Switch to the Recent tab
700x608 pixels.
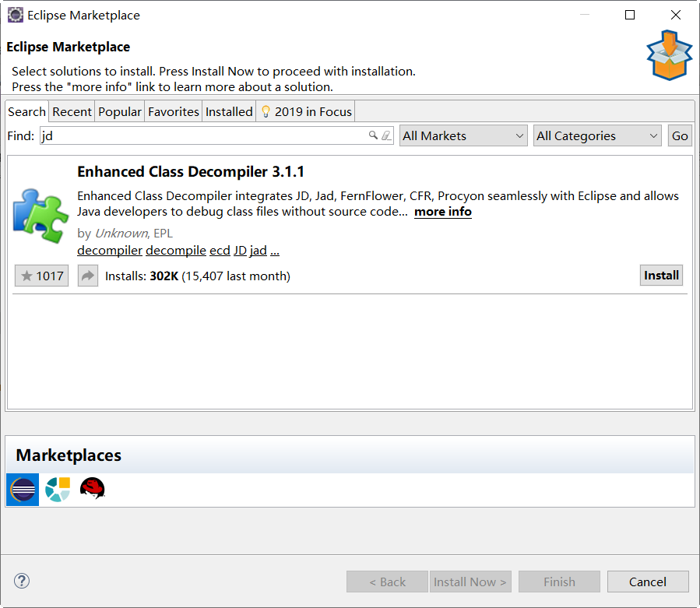point(72,111)
